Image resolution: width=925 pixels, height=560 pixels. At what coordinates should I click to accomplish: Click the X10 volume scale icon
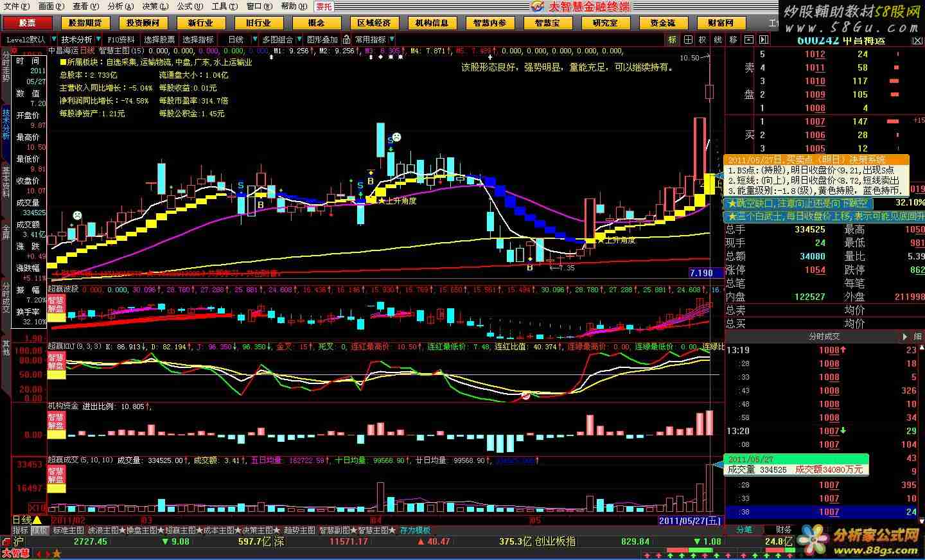coord(38,507)
